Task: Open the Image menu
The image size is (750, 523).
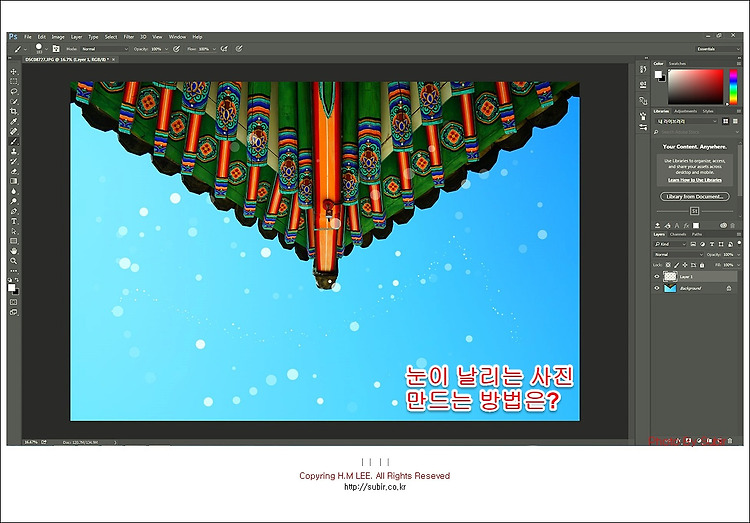Action: 58,37
